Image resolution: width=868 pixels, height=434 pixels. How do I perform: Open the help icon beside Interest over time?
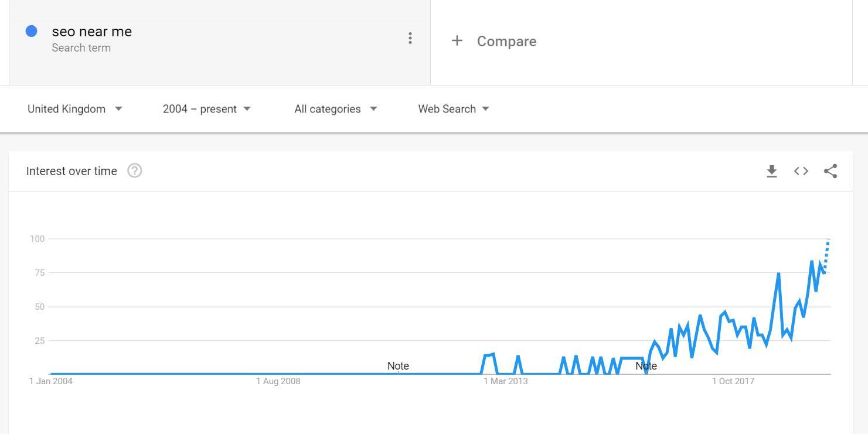135,171
